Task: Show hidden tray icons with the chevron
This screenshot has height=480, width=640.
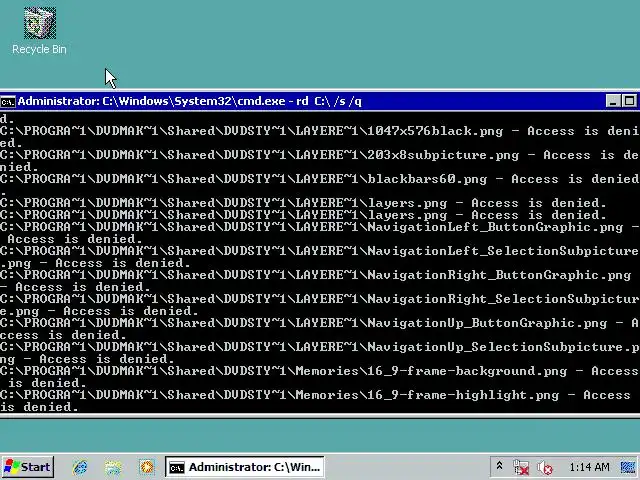Action: 499,466
